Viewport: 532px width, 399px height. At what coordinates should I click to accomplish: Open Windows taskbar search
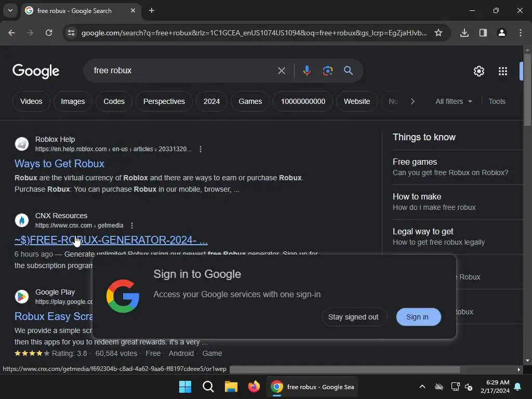click(208, 387)
